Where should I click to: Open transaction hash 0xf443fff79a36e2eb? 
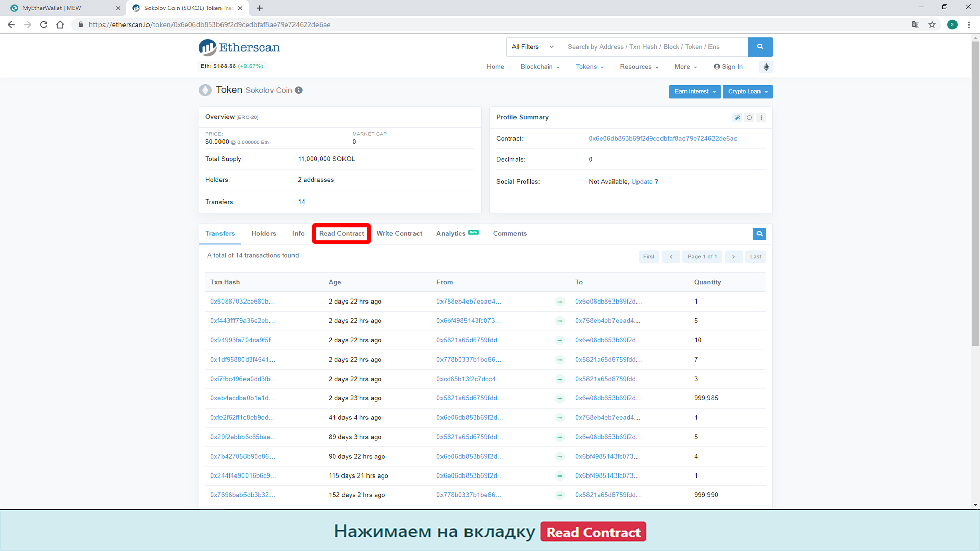[x=242, y=321]
